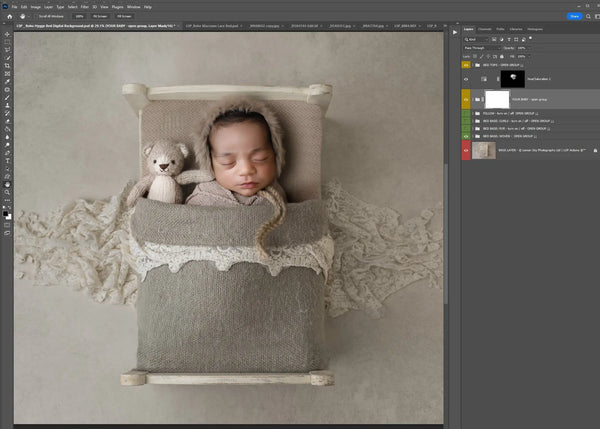Select the Zoom tool in toolbar

coord(7,192)
